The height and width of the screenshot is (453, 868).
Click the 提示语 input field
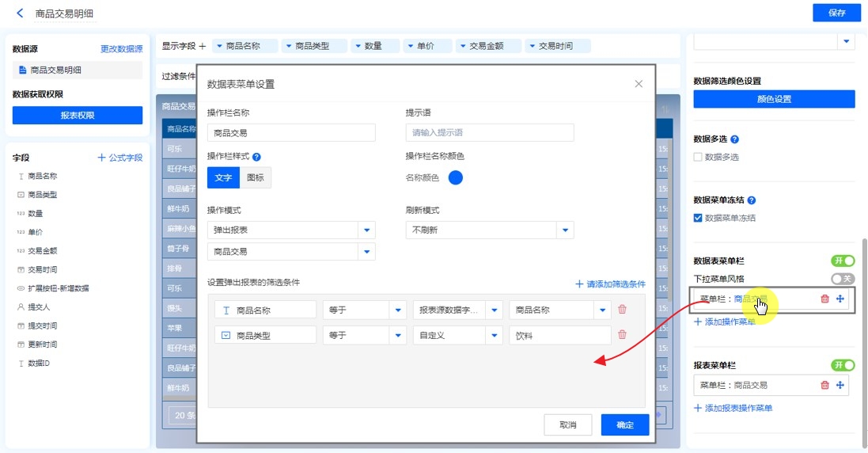(x=489, y=132)
